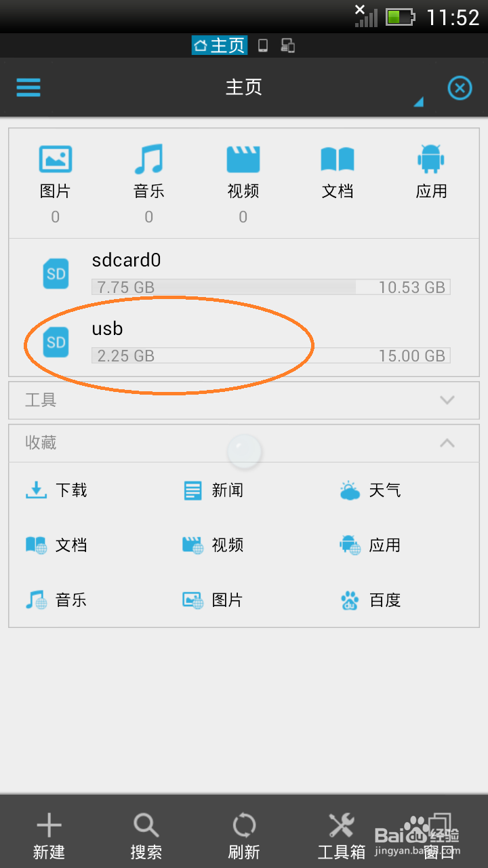488x868 pixels.
Task: Open the 视频 video category
Action: point(243,174)
